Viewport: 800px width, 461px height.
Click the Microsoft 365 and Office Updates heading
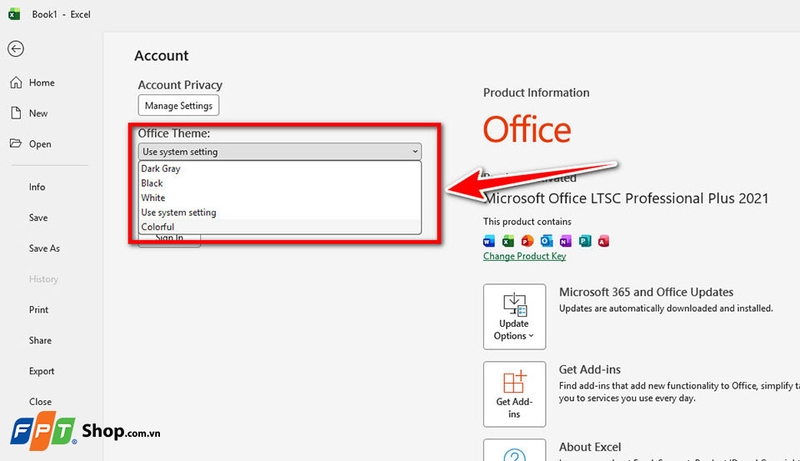coord(646,292)
